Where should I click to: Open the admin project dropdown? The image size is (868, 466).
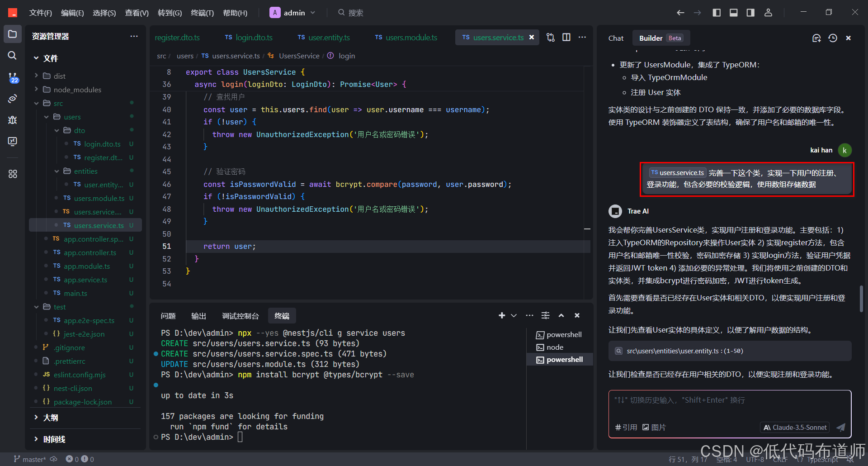(x=293, y=13)
